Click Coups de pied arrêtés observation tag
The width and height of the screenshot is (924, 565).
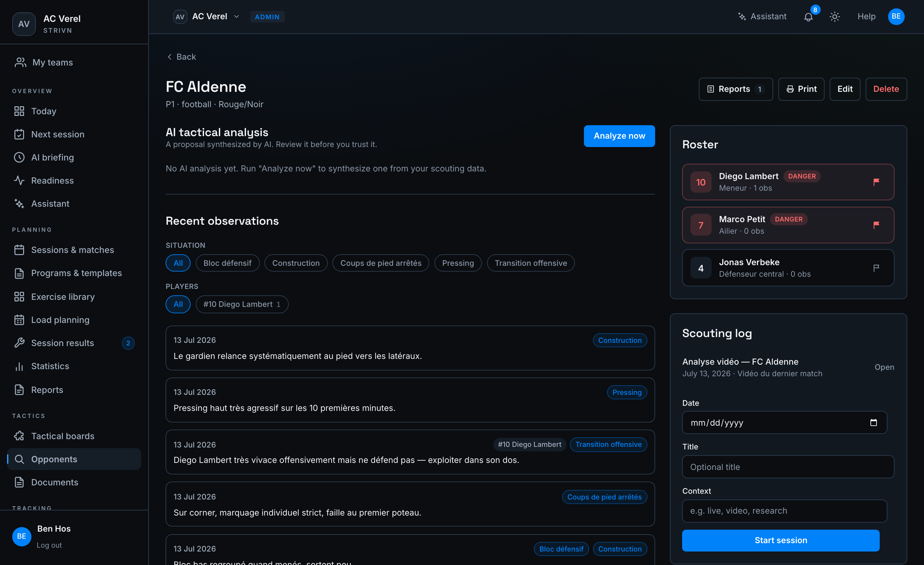click(604, 497)
